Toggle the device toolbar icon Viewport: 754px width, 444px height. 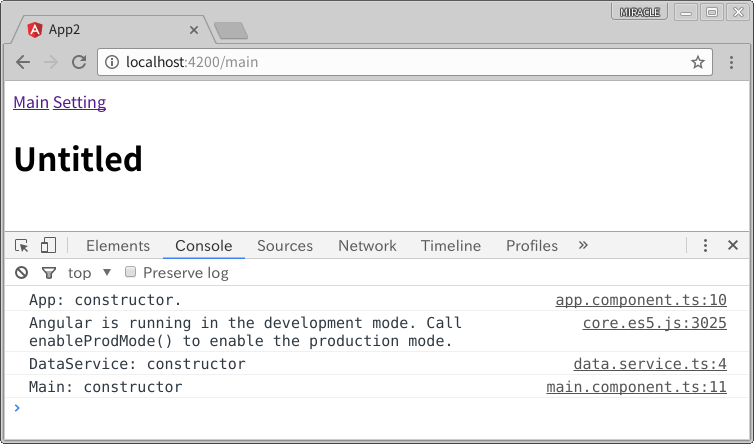click(x=48, y=246)
